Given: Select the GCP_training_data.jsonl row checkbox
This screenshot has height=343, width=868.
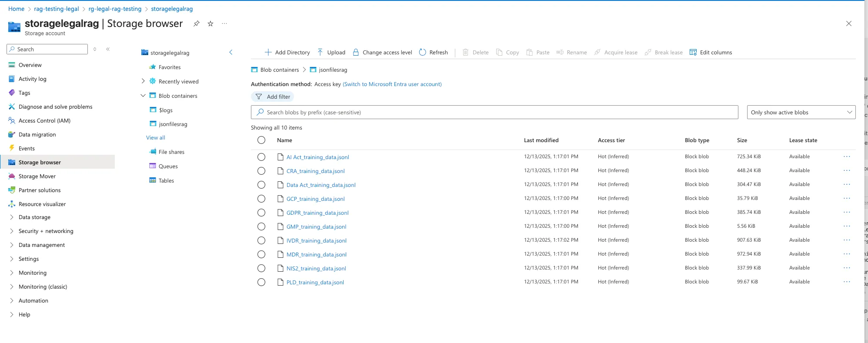Looking at the screenshot, I should pos(261,199).
